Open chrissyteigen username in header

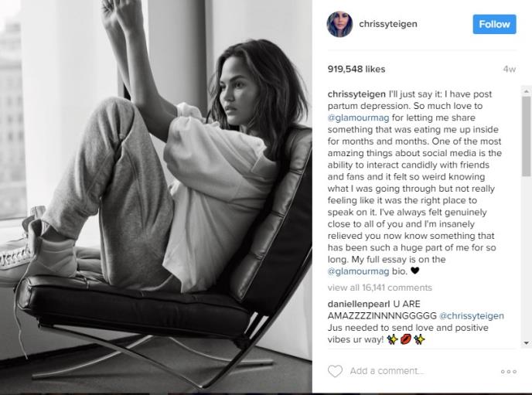[388, 24]
